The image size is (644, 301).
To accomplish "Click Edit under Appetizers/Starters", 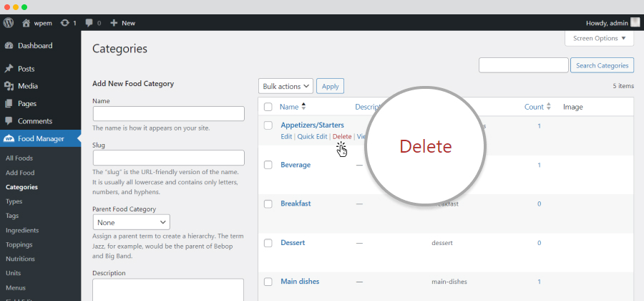I will 286,136.
